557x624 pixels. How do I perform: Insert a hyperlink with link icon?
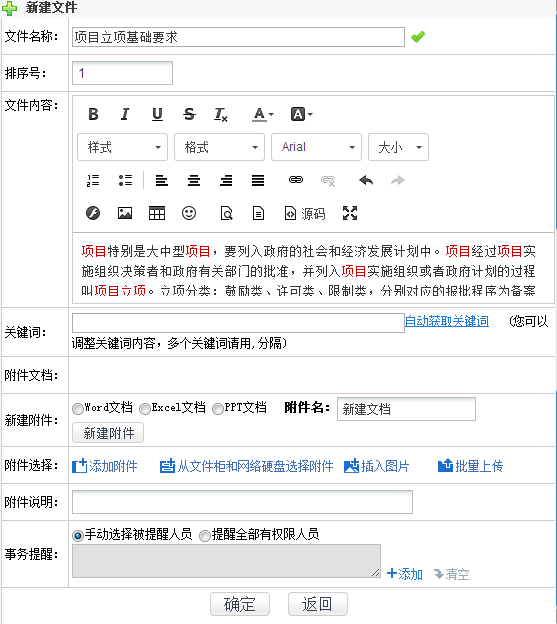tap(296, 180)
